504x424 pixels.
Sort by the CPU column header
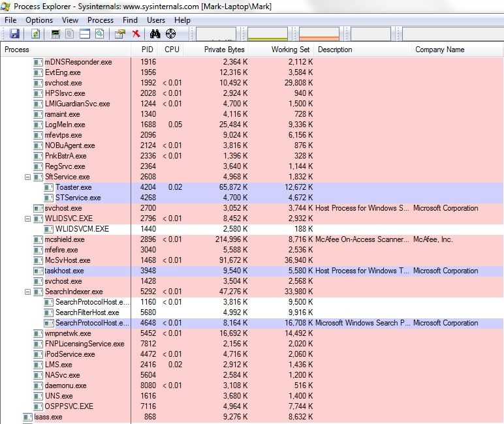171,50
